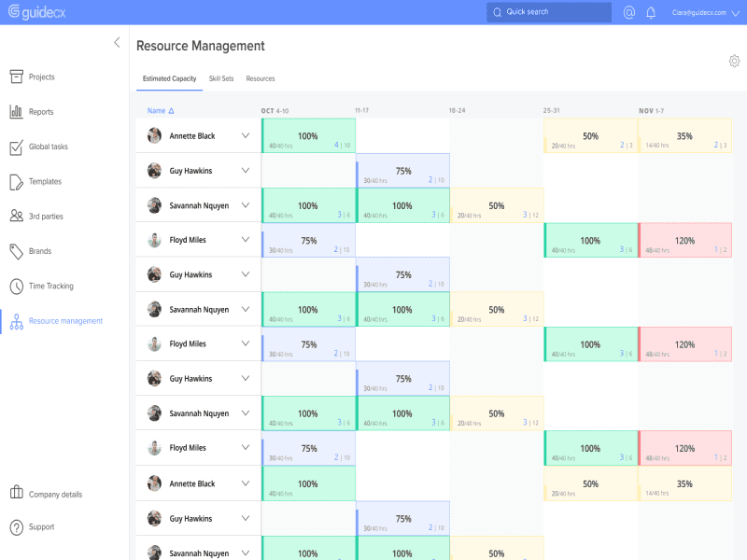Click the search magnifier icon
The image size is (747, 560).
pyautogui.click(x=497, y=12)
